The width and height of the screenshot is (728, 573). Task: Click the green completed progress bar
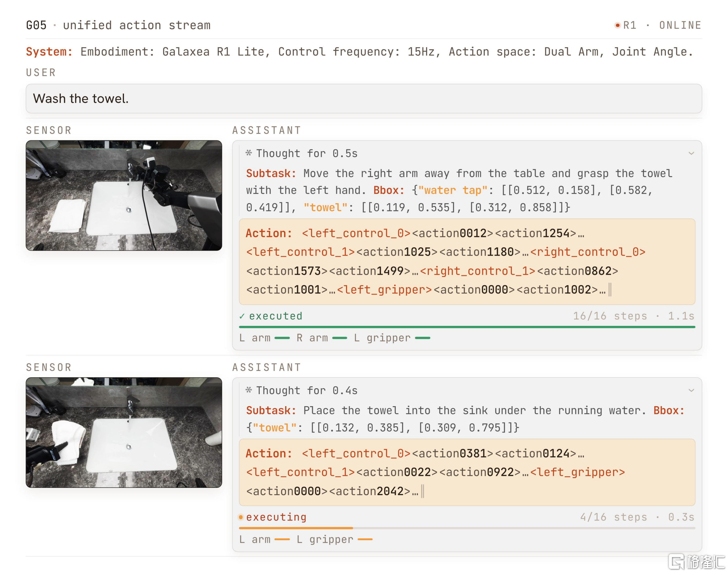(x=467, y=327)
